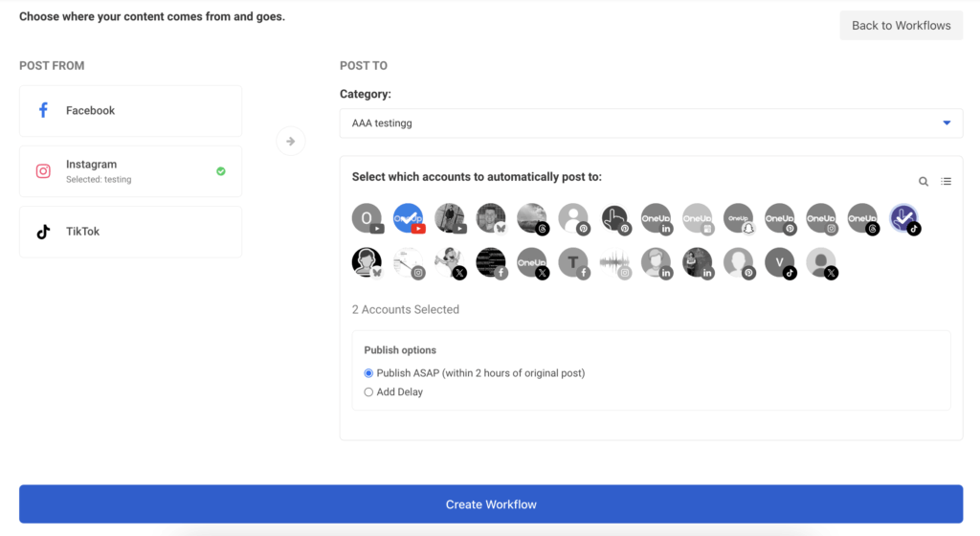Image resolution: width=980 pixels, height=536 pixels.
Task: Open the Category dropdown showing AAA testingg
Action: (x=651, y=123)
